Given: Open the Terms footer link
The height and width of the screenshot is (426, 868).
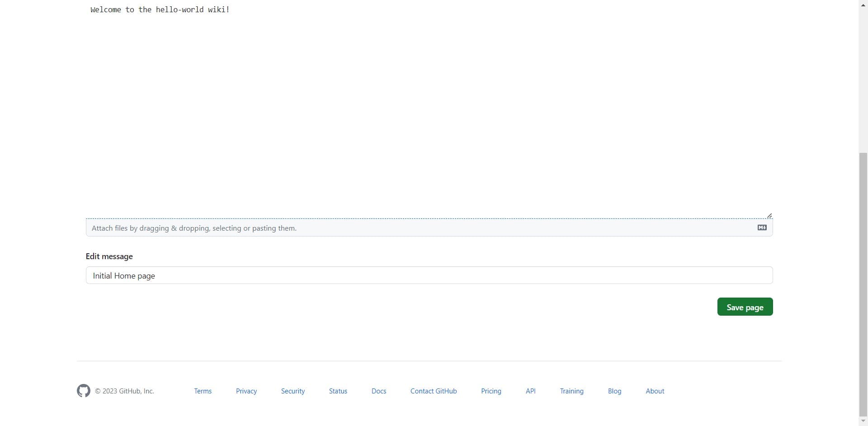Looking at the screenshot, I should click(203, 391).
